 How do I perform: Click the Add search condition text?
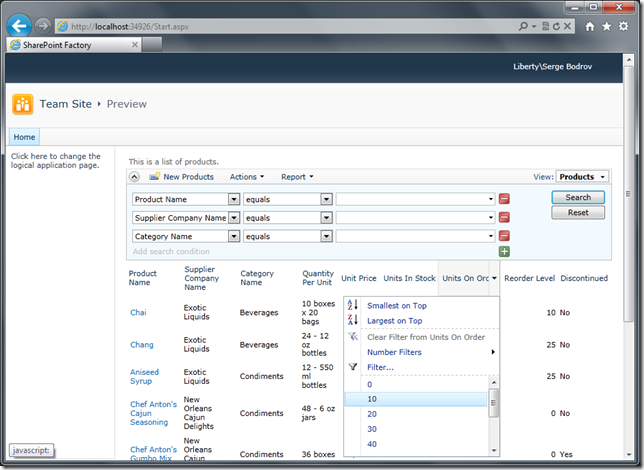pos(171,251)
